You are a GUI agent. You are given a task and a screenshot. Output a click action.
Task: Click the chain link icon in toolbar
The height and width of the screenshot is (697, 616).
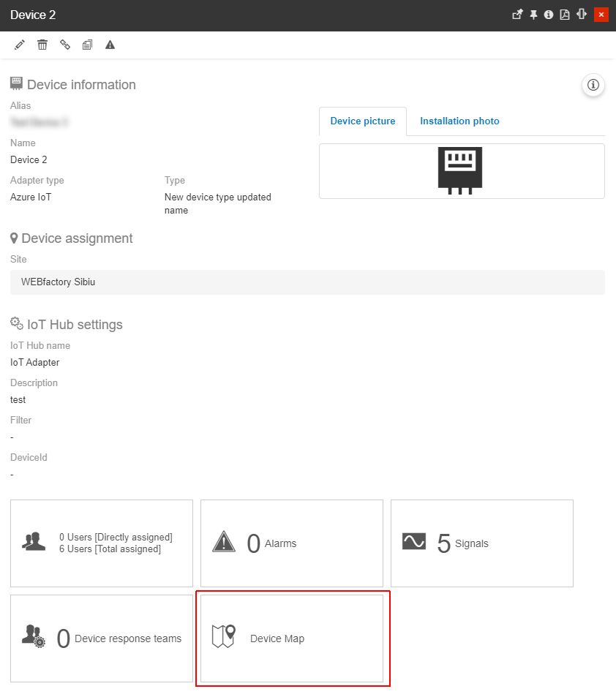(65, 45)
